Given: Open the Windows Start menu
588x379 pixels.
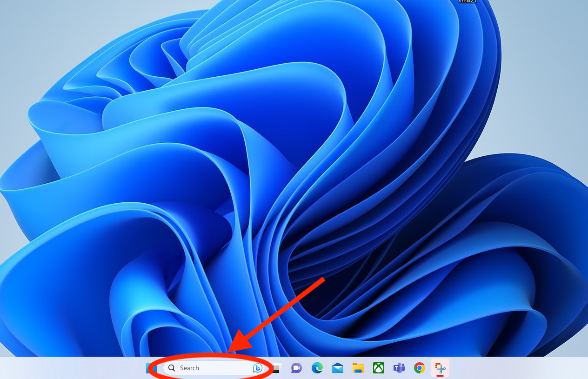Looking at the screenshot, I should pyautogui.click(x=151, y=368).
